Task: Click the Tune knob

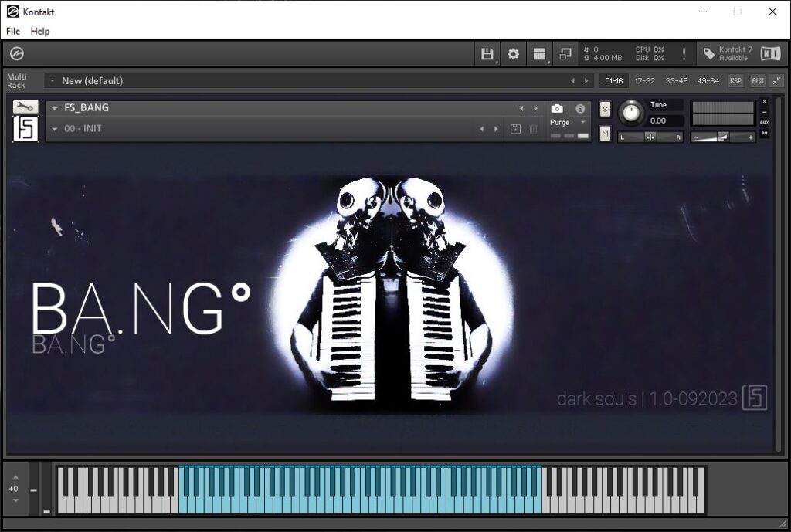Action: (x=632, y=113)
